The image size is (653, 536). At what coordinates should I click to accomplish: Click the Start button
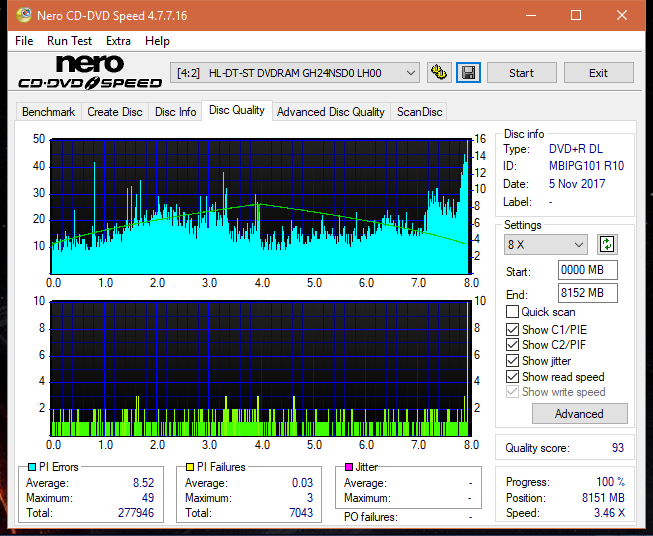pos(521,73)
